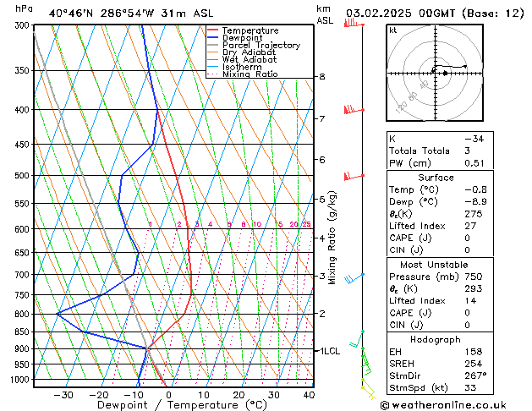Click the 700 hPa pressure label

(24, 275)
